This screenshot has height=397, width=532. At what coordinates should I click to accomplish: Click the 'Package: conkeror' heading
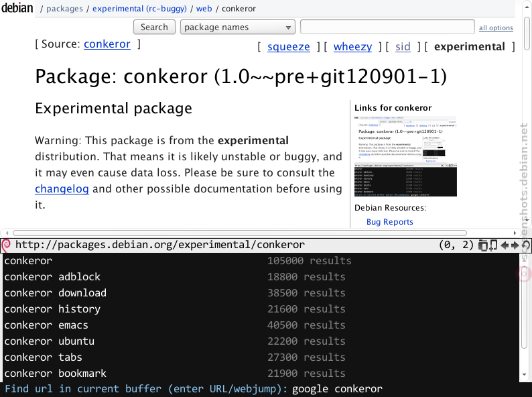[241, 76]
